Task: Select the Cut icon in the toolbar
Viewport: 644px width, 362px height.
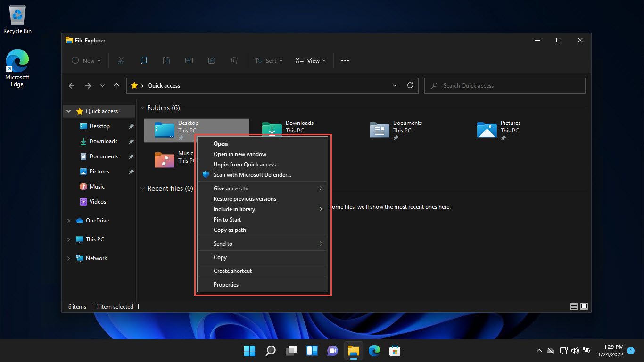Action: pyautogui.click(x=121, y=60)
